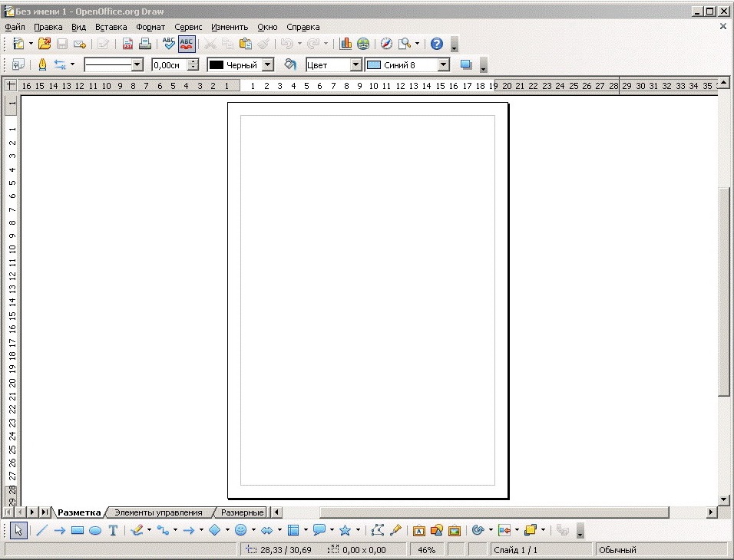This screenshot has height=560, width=734.
Task: Select the Block Arrows tool
Action: [x=267, y=530]
